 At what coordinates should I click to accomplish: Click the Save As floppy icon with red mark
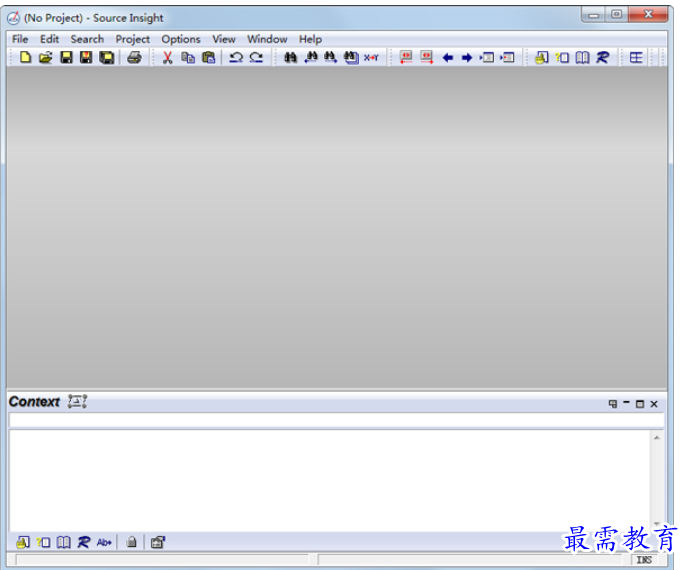tap(86, 57)
